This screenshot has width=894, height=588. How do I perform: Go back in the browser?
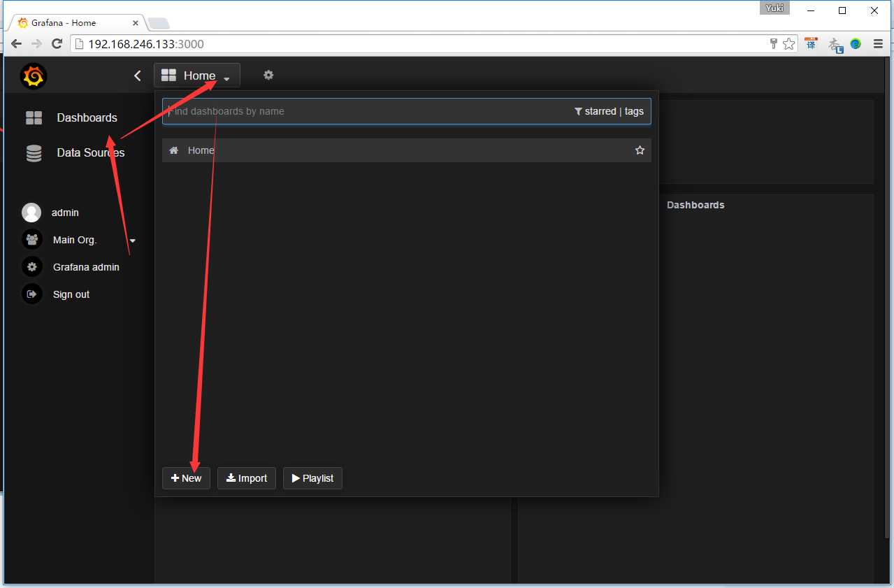coord(16,43)
